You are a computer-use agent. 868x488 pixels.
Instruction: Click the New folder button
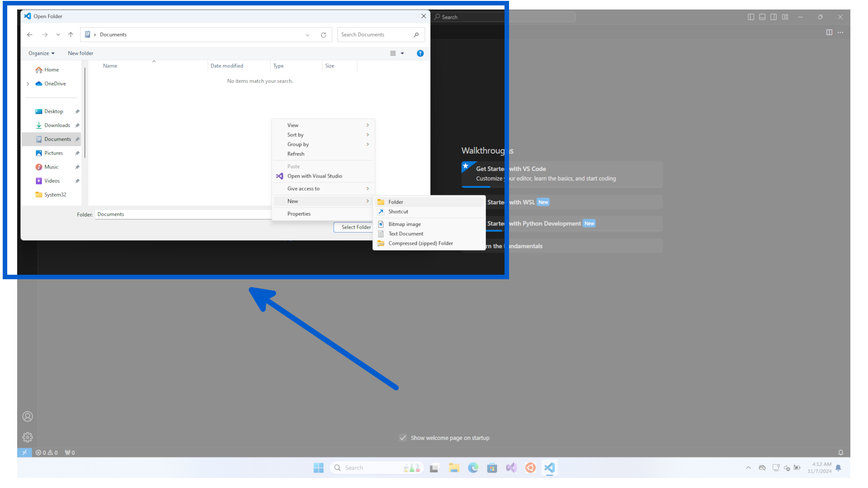pos(80,53)
